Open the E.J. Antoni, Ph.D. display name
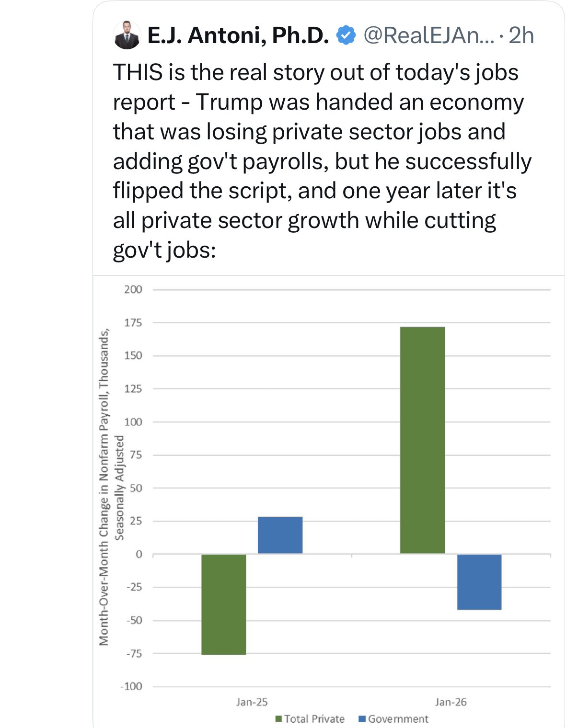Screen dimensions: 578x728 click(x=238, y=35)
